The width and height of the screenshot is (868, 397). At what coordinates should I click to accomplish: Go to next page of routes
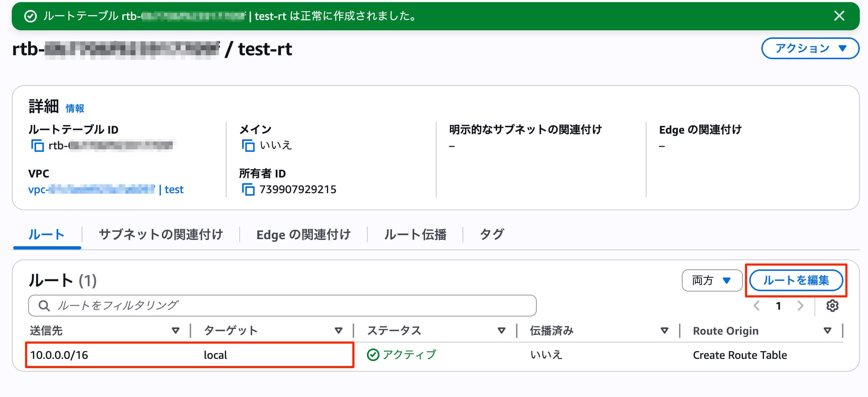coord(800,305)
